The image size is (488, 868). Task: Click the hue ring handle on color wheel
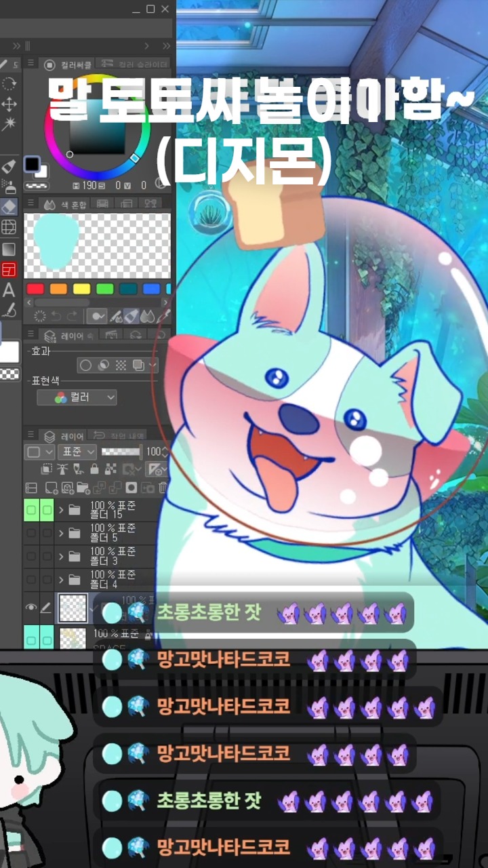(x=134, y=158)
